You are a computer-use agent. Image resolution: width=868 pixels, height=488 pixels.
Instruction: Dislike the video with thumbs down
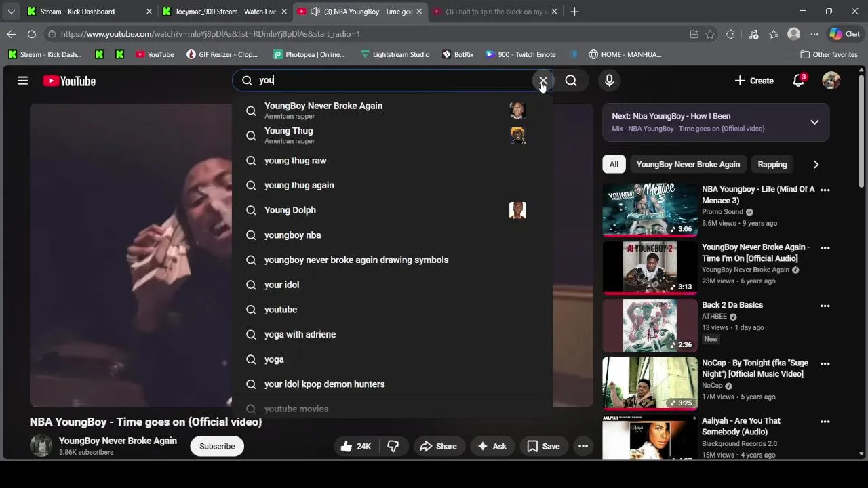tap(393, 446)
